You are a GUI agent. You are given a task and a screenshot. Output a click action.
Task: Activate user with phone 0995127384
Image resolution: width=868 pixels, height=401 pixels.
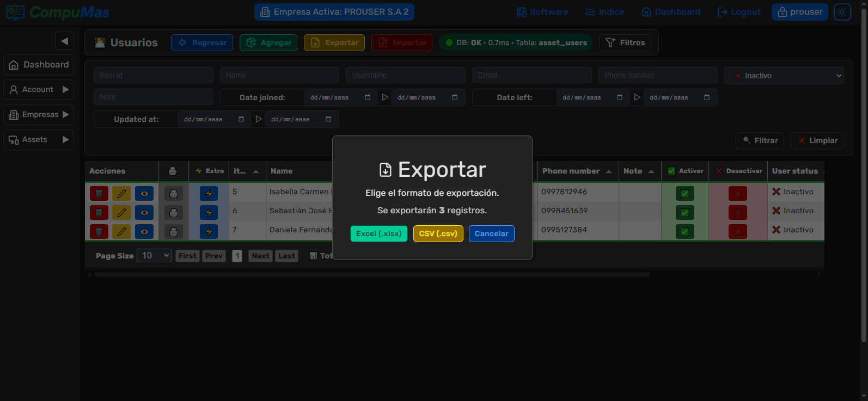click(x=684, y=231)
